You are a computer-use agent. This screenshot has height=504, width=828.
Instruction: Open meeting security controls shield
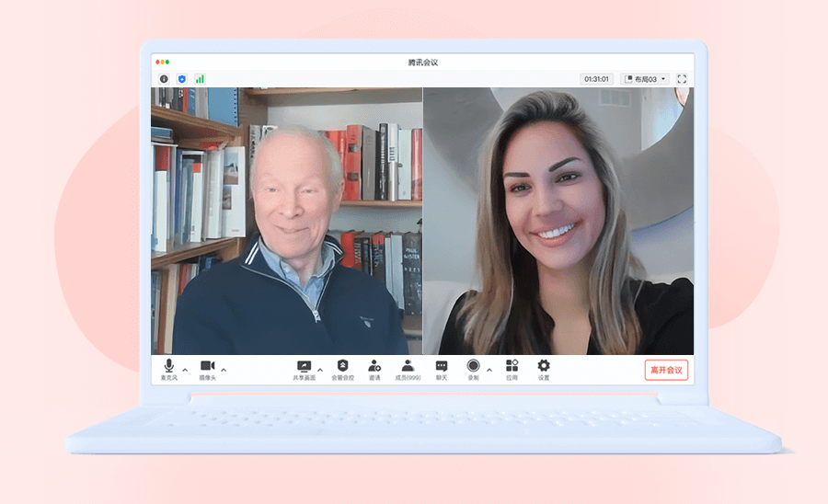[x=343, y=370]
